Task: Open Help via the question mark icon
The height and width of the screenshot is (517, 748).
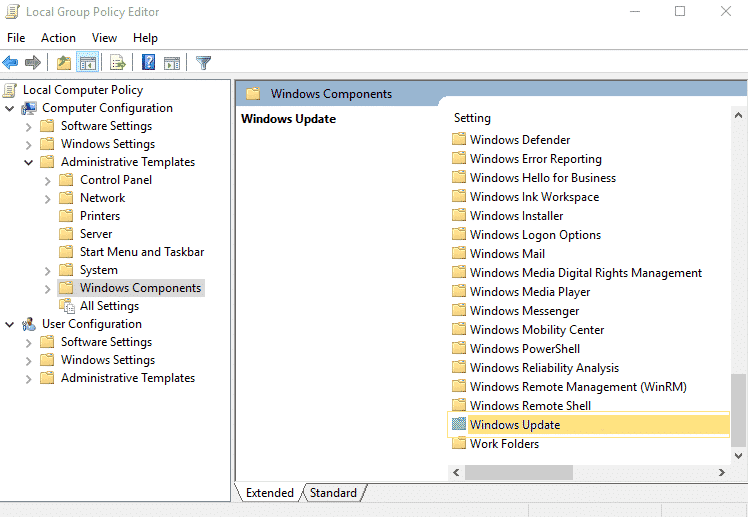Action: point(149,63)
